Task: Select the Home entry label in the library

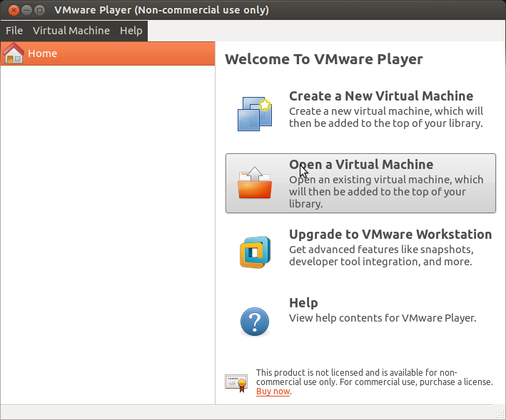Action: coord(43,53)
